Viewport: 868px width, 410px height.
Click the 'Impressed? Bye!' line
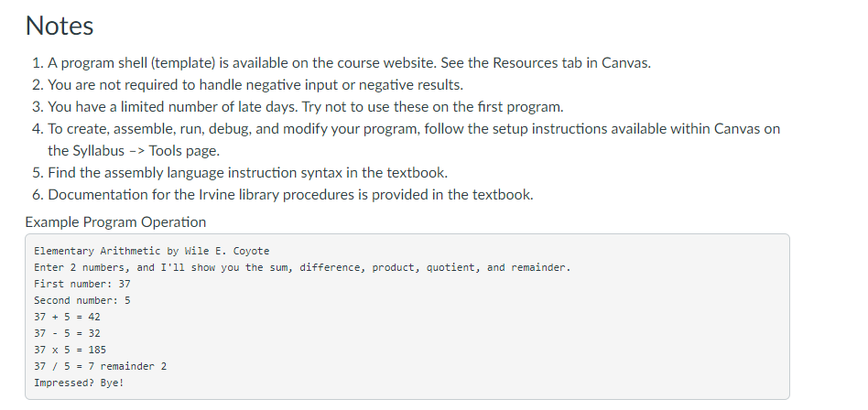[x=79, y=383]
